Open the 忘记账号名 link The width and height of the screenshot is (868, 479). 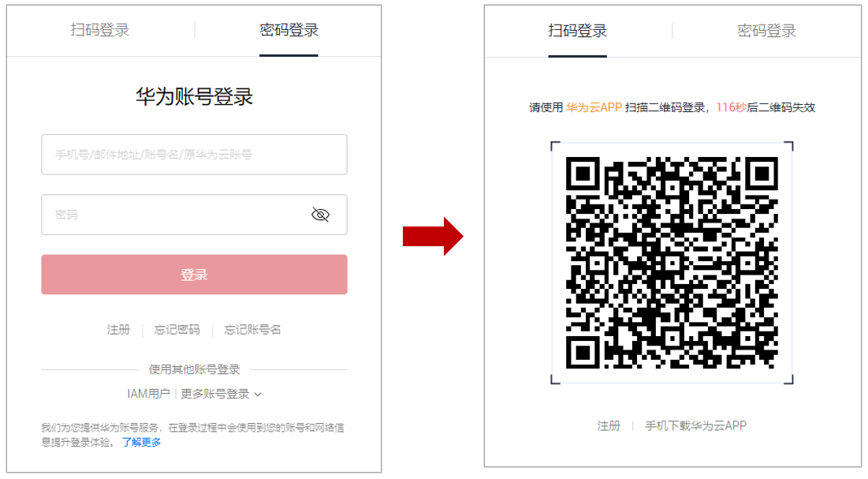point(252,330)
